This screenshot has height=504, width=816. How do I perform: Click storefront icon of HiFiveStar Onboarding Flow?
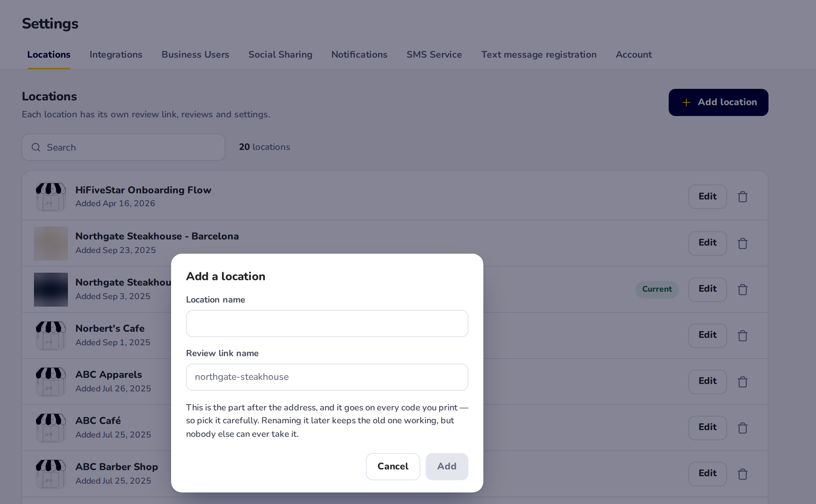51,197
